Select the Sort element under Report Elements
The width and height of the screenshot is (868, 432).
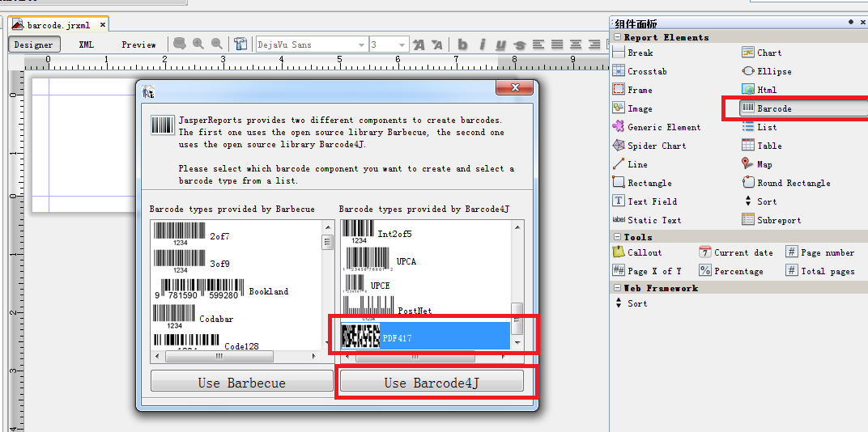[759, 202]
